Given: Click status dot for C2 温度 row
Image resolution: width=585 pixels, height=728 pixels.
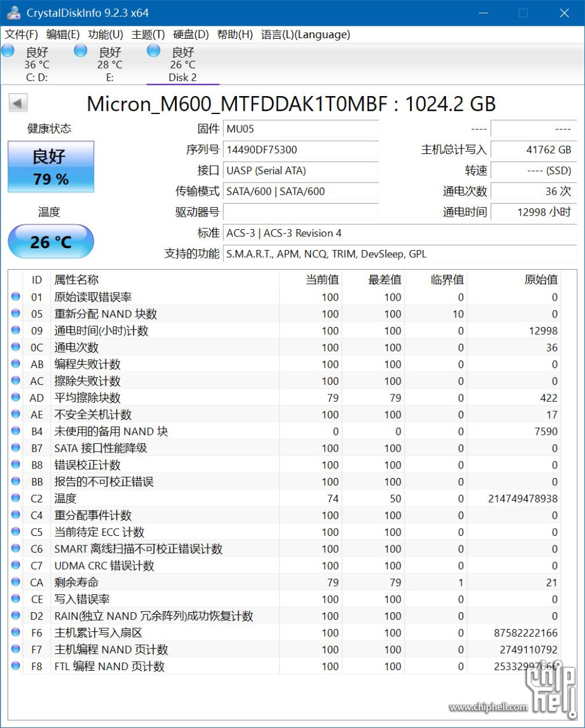Looking at the screenshot, I should (x=16, y=498).
